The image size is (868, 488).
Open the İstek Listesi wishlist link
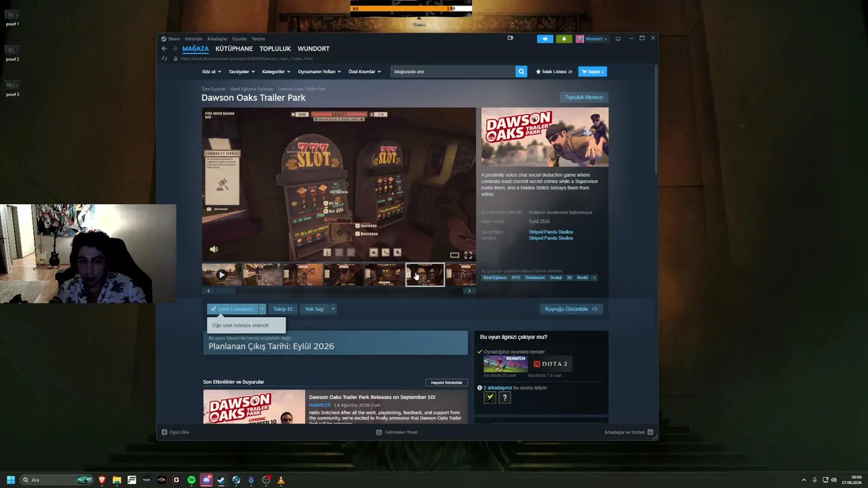[554, 71]
